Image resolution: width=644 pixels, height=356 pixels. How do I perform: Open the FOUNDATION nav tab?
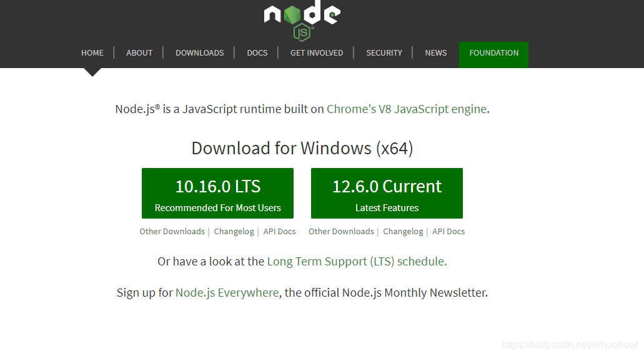coord(493,54)
